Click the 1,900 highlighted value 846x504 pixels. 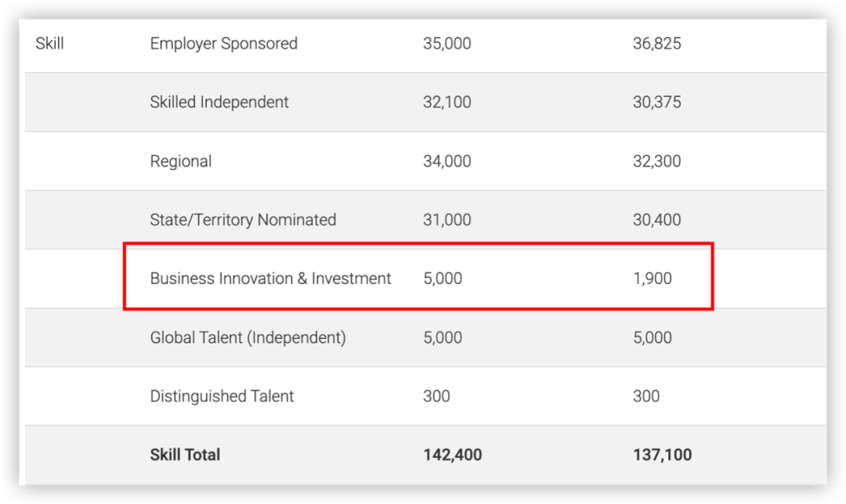coord(652,279)
